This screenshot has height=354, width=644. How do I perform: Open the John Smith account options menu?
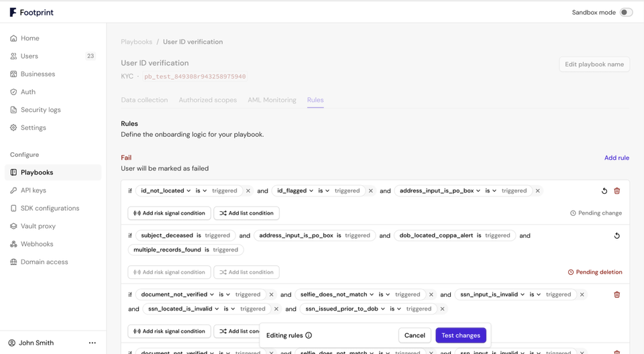pos(93,343)
